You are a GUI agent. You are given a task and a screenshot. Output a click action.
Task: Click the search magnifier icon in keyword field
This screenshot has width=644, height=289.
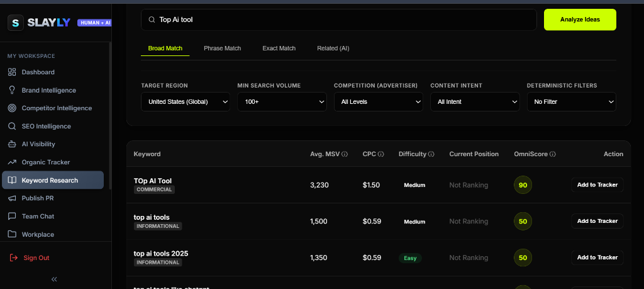click(152, 20)
